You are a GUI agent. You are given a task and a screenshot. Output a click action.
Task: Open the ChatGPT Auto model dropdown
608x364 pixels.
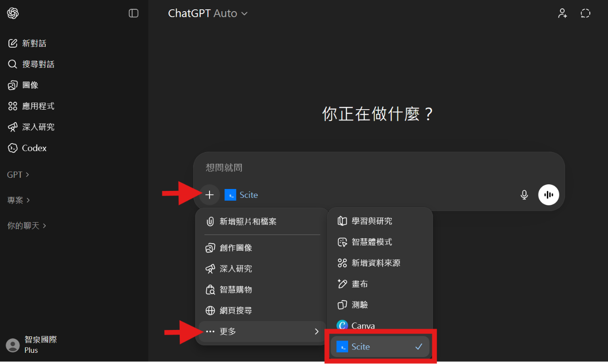click(x=208, y=14)
